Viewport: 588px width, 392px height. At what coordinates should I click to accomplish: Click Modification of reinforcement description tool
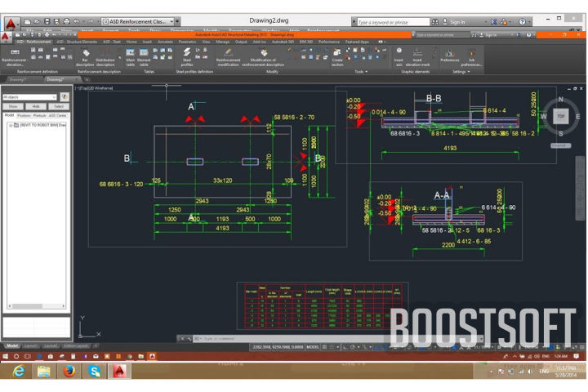[263, 57]
